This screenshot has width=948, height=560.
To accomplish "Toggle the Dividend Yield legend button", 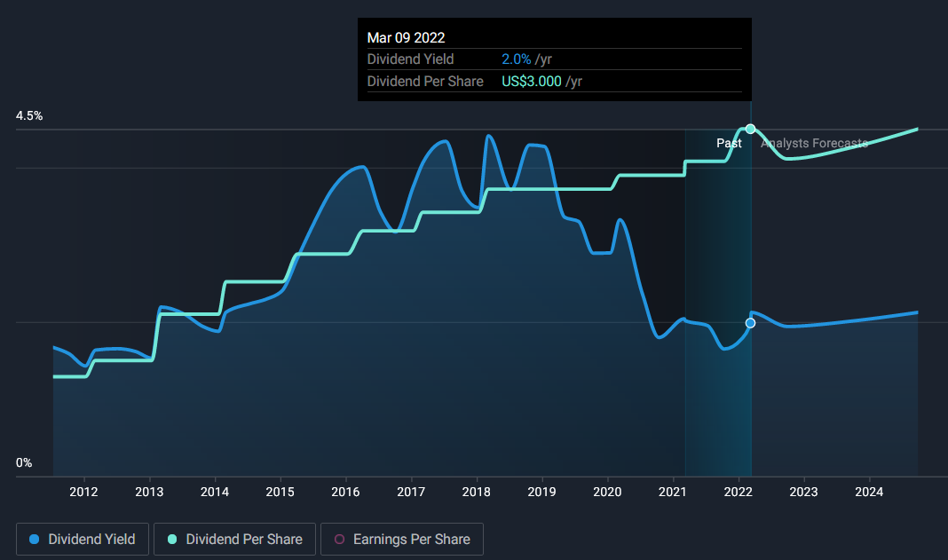I will tap(83, 539).
